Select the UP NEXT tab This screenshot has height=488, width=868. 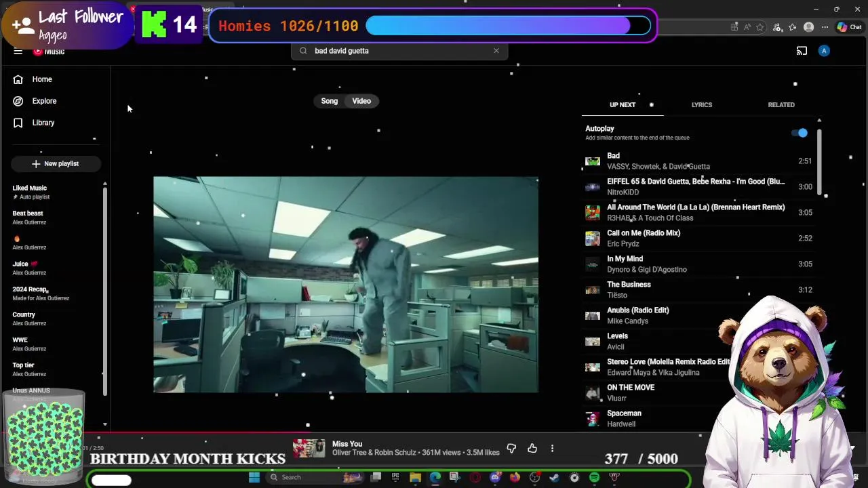[x=623, y=105]
